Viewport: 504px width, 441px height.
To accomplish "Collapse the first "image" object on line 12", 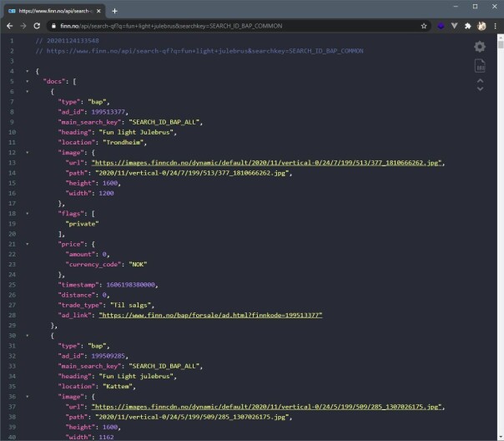I will 28,153.
